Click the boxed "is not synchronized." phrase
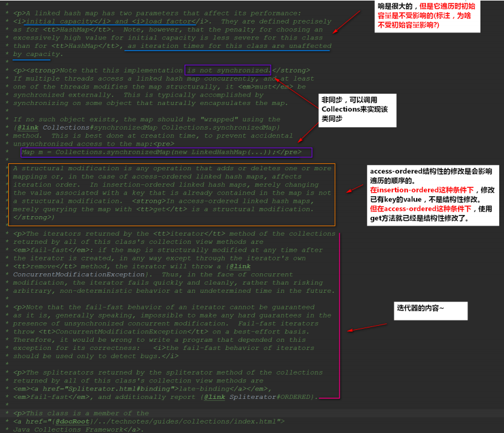The image size is (504, 433). tap(228, 70)
